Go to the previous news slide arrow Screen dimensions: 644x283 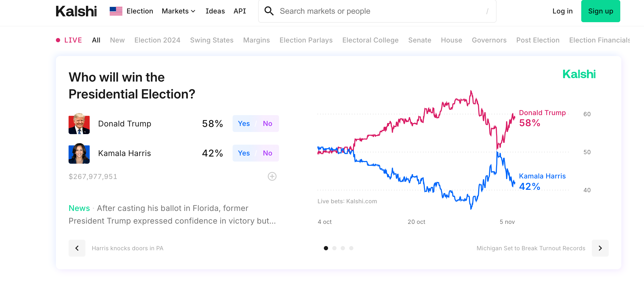click(x=77, y=248)
